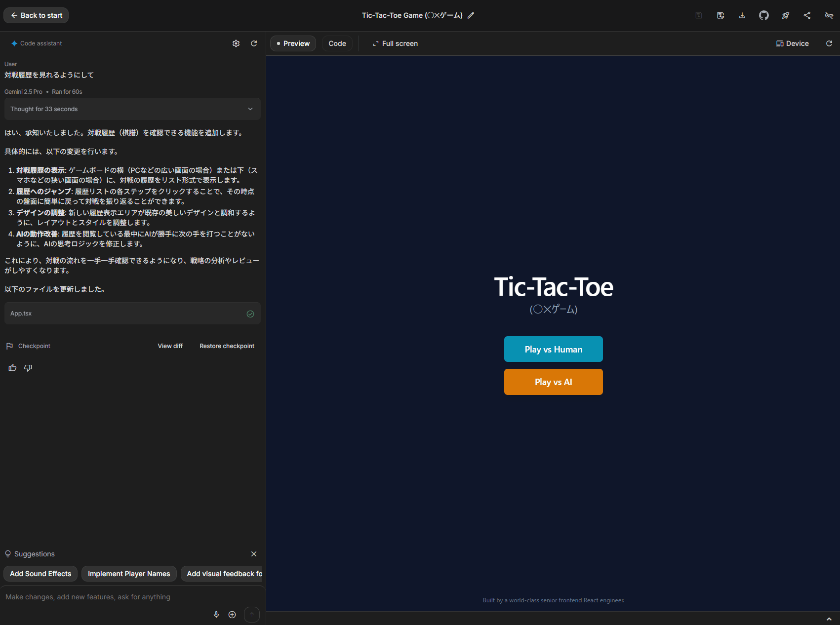Click the dimmed save icon in the header
840x625 pixels.
click(699, 15)
